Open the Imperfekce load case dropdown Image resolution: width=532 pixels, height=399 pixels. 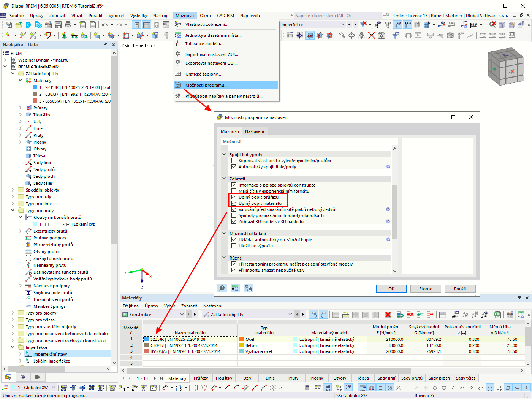point(342,25)
